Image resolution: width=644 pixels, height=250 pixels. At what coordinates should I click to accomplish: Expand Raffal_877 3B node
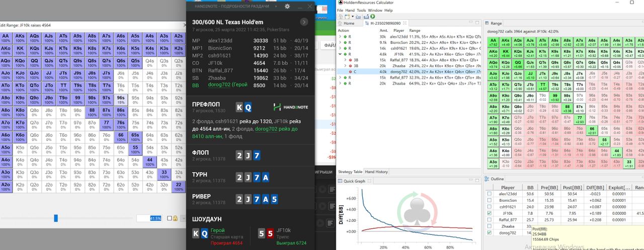[x=345, y=60]
